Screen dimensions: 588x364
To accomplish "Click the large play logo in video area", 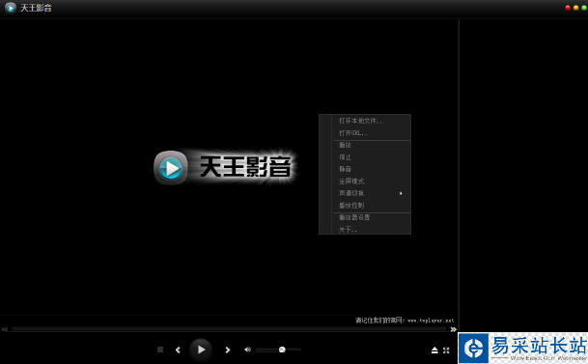I will (171, 168).
